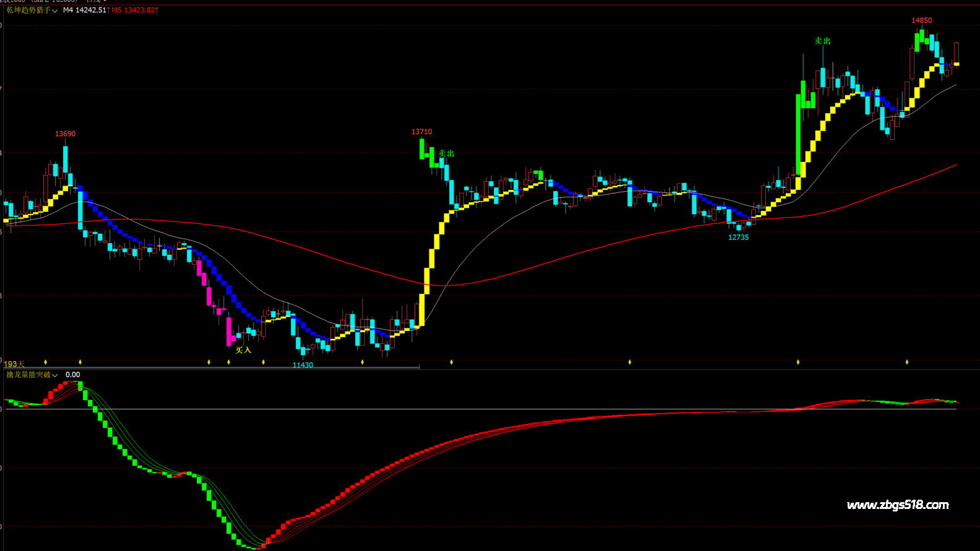
Task: Click the 193天 day-range label
Action: [14, 364]
